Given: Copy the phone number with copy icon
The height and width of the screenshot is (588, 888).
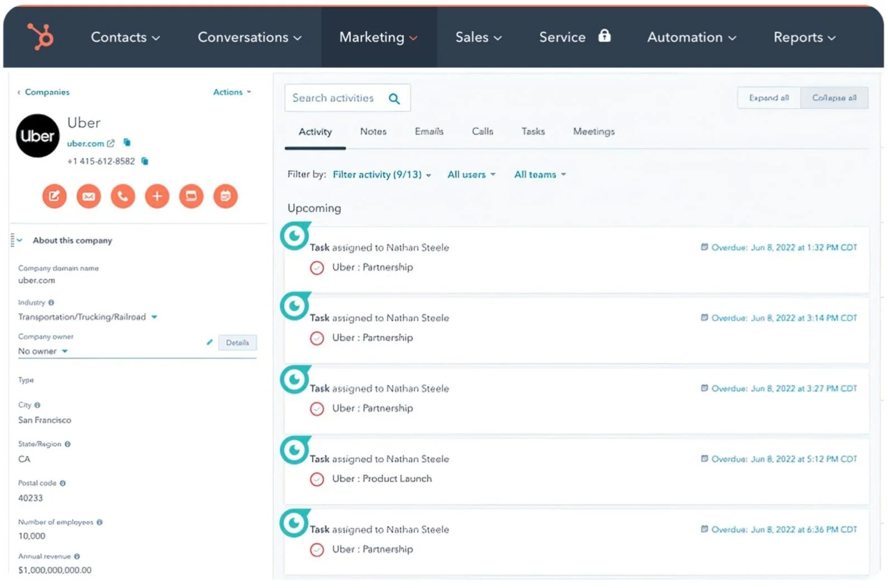Looking at the screenshot, I should point(145,161).
